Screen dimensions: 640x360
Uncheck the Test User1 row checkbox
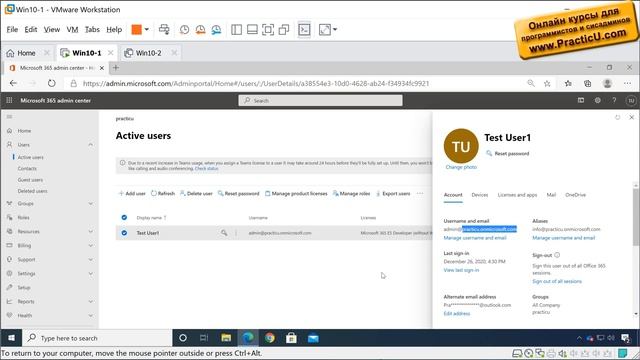(124, 233)
